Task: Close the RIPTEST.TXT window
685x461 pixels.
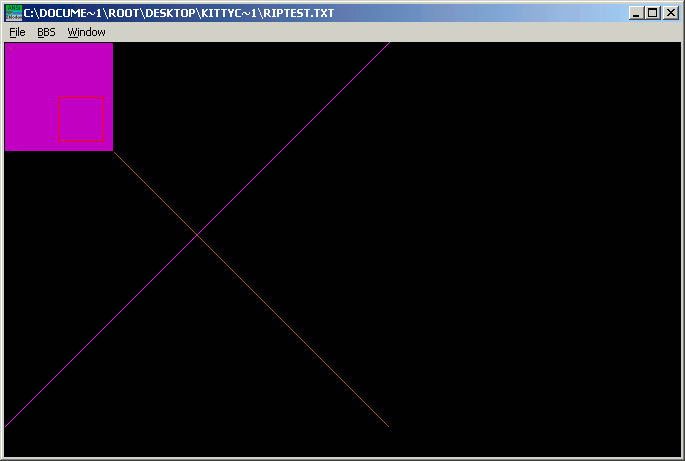Action: pyautogui.click(x=671, y=13)
